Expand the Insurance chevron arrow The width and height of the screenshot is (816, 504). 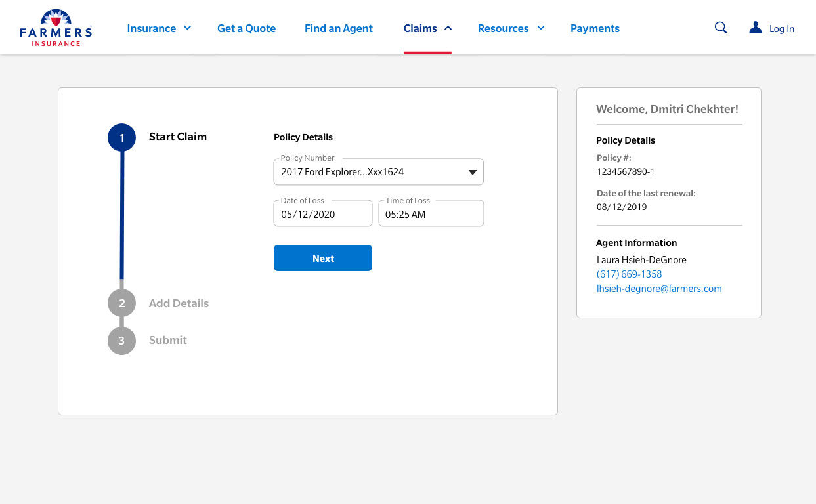point(187,28)
